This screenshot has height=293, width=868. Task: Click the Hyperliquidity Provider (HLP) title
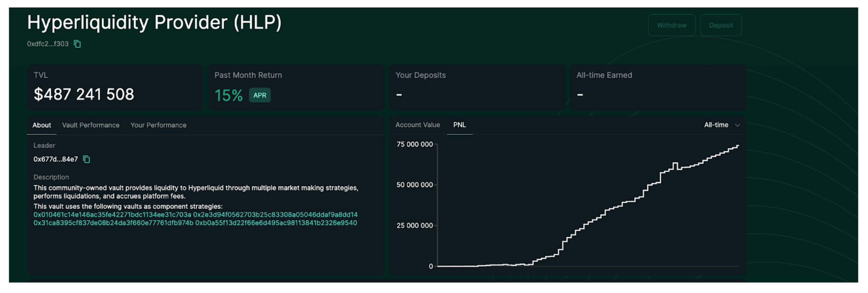pyautogui.click(x=154, y=23)
